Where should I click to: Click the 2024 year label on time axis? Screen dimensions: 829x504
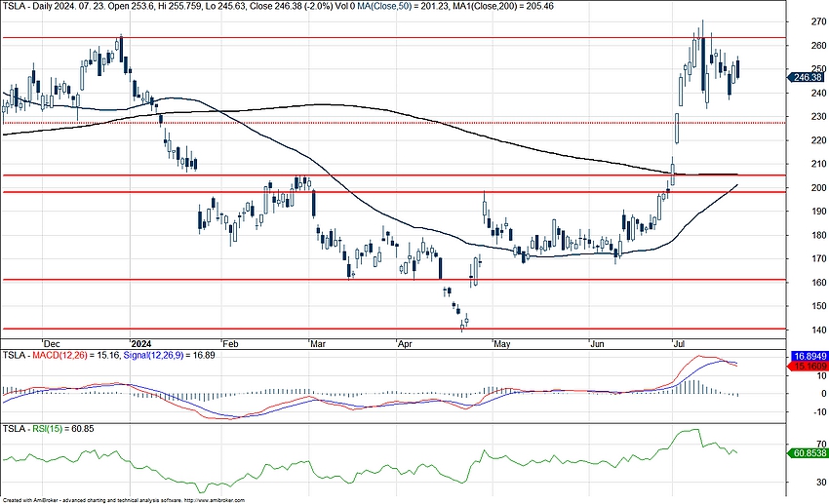coord(141,344)
